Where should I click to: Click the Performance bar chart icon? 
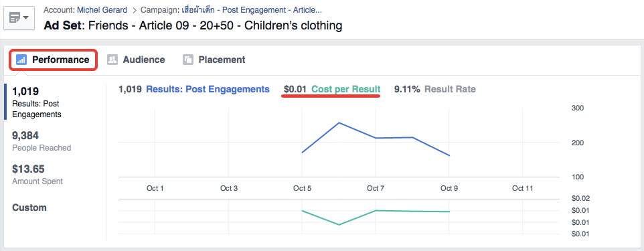(21, 60)
